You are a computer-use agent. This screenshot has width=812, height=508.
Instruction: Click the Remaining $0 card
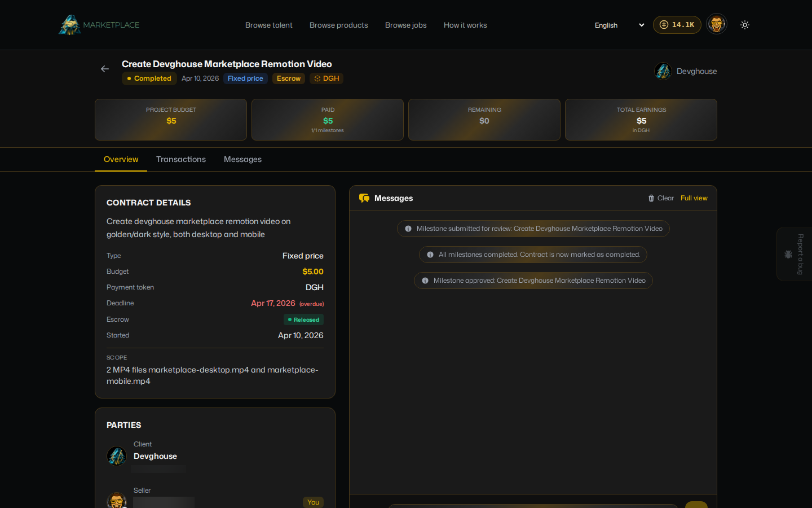click(x=484, y=120)
